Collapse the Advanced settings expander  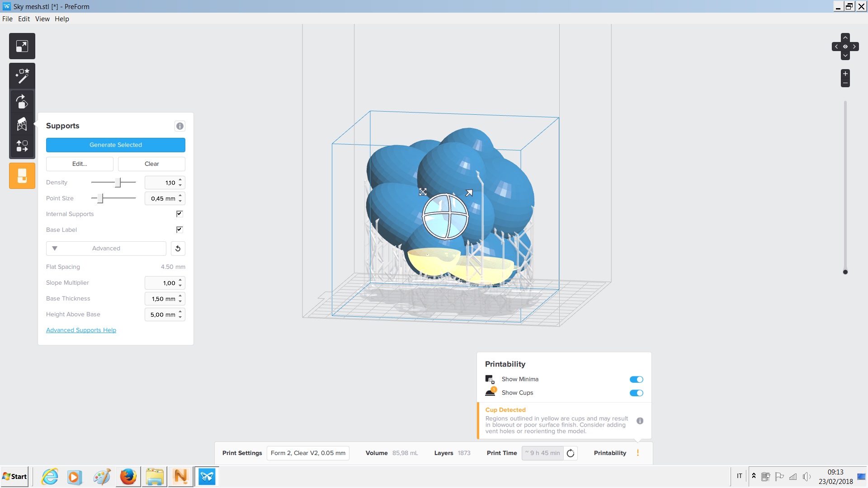tap(106, 249)
